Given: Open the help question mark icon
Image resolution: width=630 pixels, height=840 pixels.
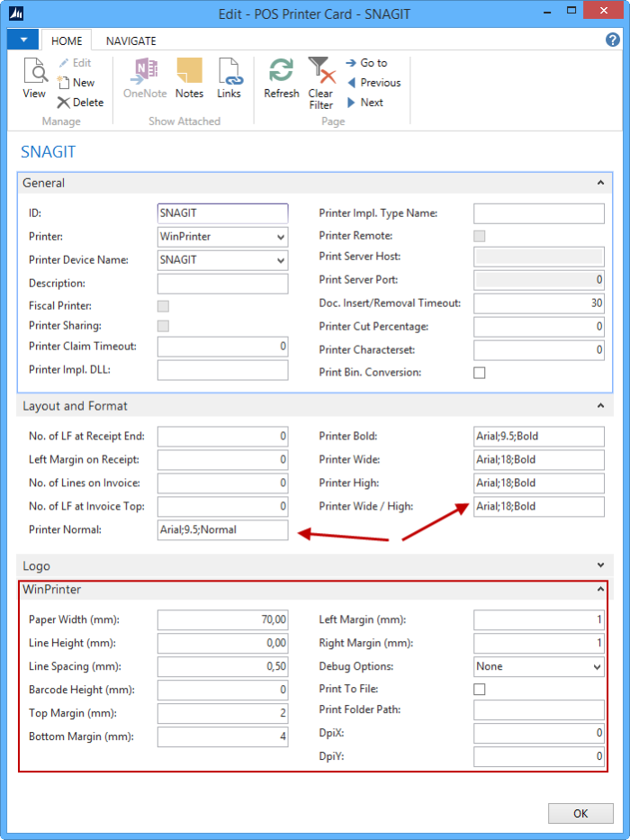Looking at the screenshot, I should pos(613,41).
